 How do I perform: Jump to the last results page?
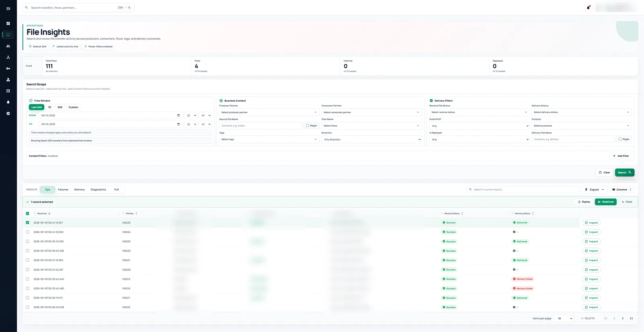tap(631, 318)
